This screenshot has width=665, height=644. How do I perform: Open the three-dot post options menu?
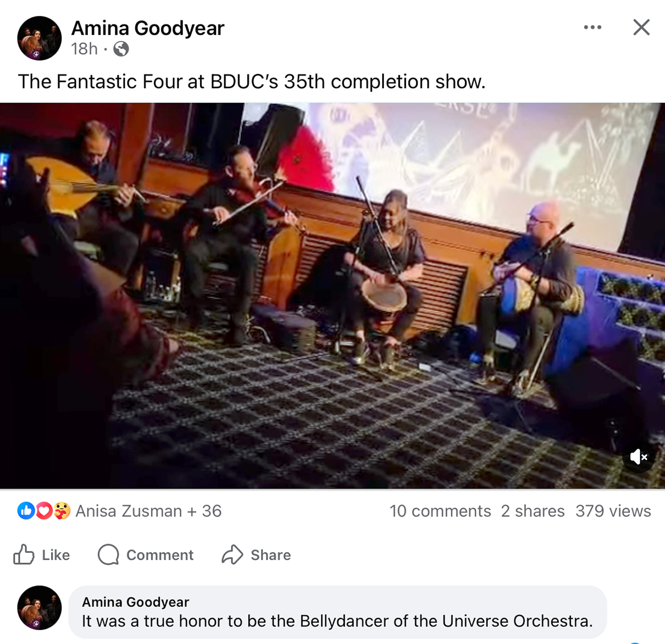pos(592,27)
